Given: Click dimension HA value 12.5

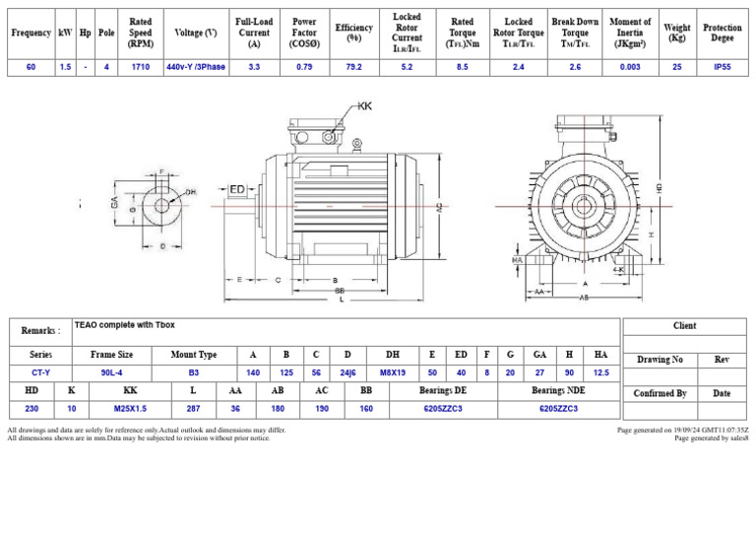Looking at the screenshot, I should pos(600,372).
